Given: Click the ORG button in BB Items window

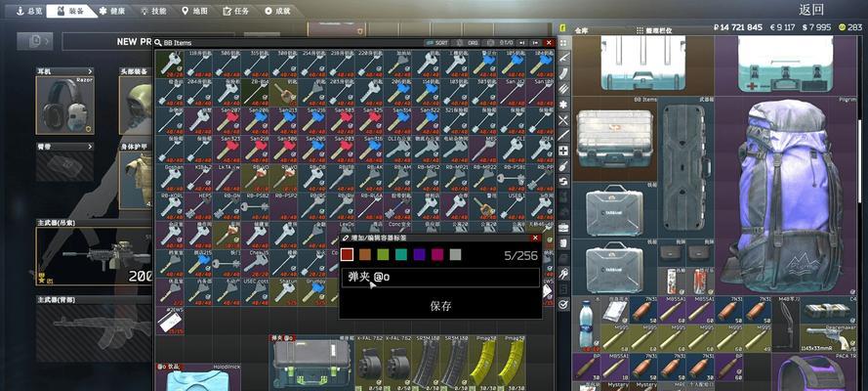Looking at the screenshot, I should tap(469, 43).
